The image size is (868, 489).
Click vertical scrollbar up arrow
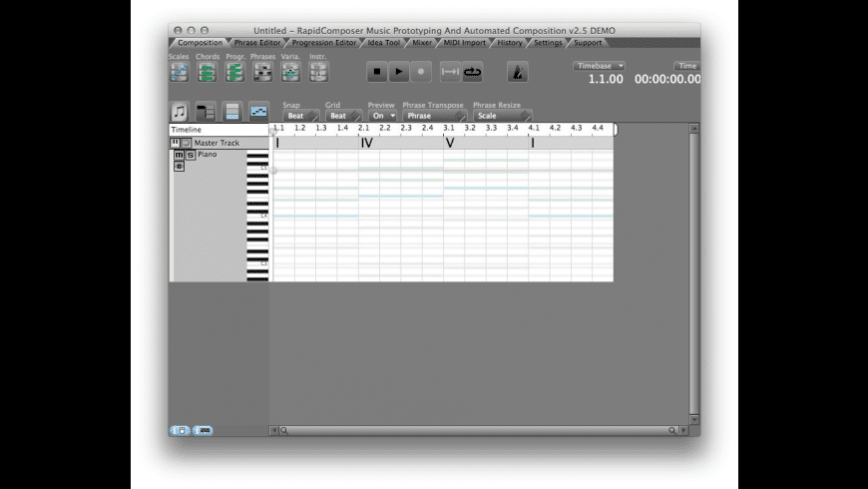(694, 129)
